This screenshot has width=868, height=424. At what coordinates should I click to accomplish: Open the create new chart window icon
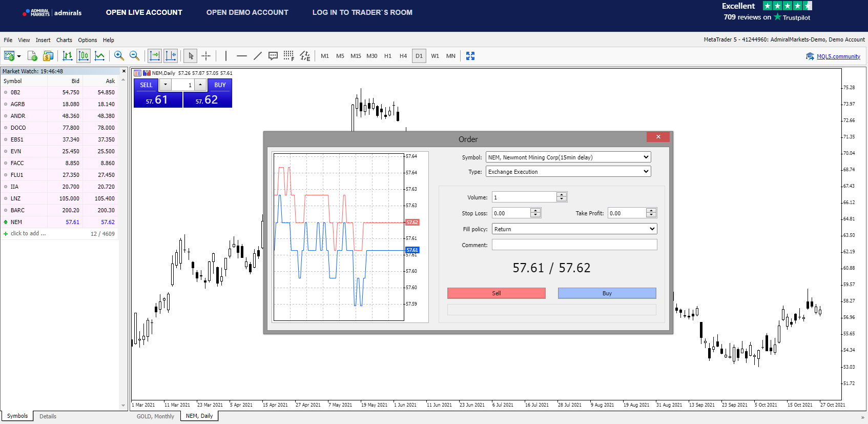tap(9, 56)
